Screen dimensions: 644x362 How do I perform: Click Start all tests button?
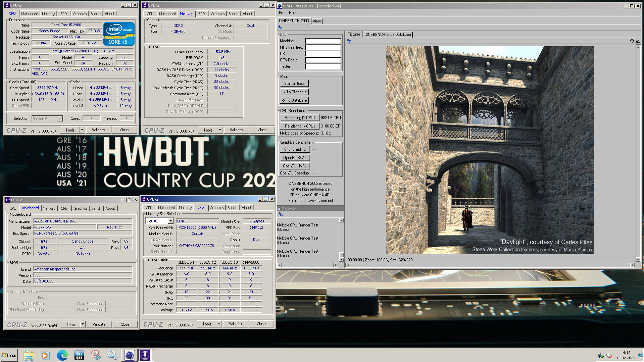coord(294,84)
